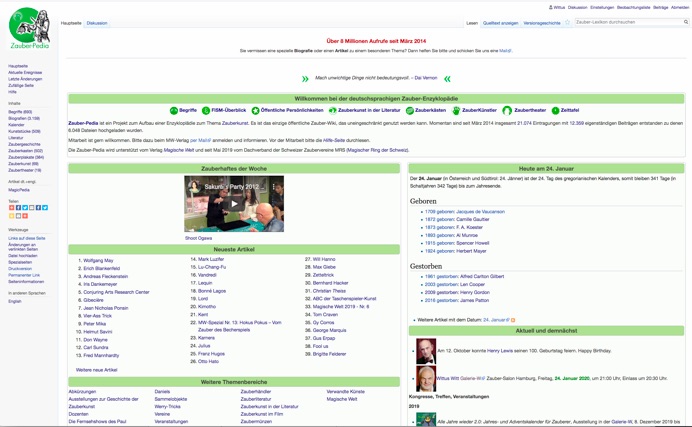Click the Zaubertheater icon
This screenshot has width=692, height=427.
[507, 110]
